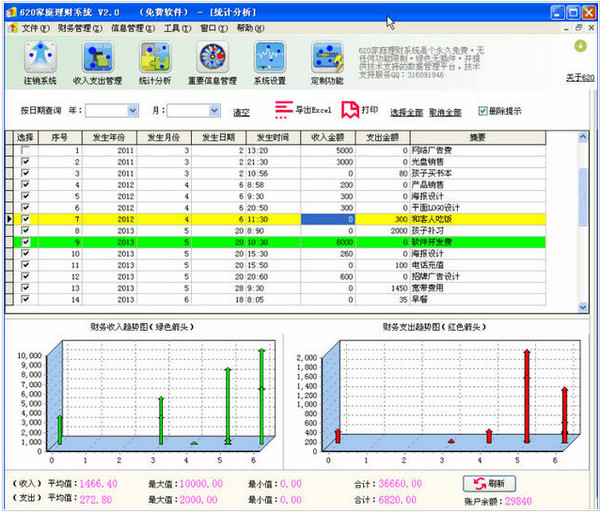Toggle checkbox for row 14 早餐
Viewport: 600px width, 514px height.
click(x=25, y=299)
